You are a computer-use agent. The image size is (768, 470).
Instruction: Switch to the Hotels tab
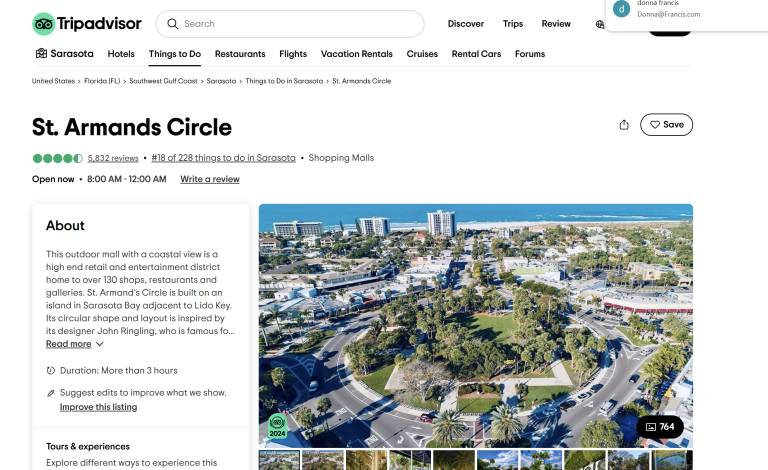[x=121, y=54]
